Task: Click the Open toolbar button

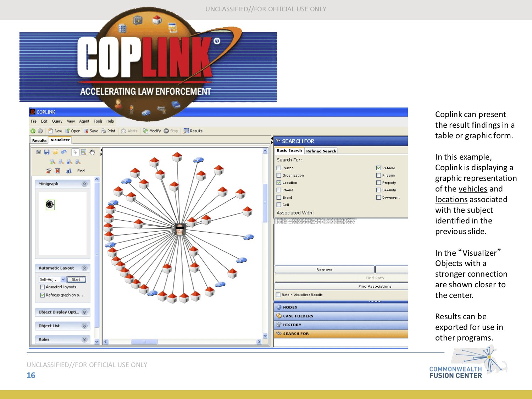Action: [x=73, y=131]
